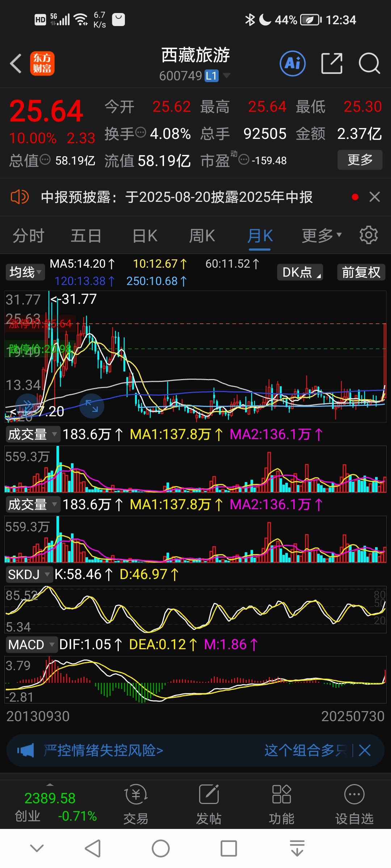391x868 pixels.
Task: Open the 东方财富 logo icon
Action: [42, 63]
